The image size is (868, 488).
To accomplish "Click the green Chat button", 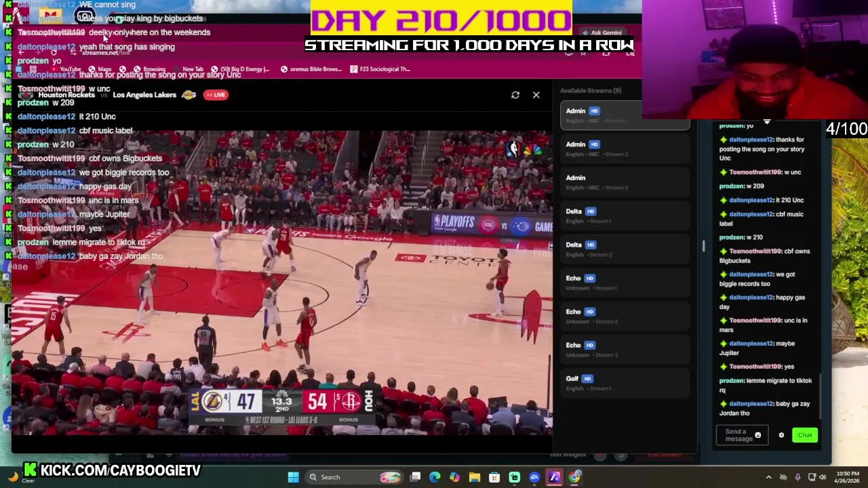I will (x=805, y=435).
